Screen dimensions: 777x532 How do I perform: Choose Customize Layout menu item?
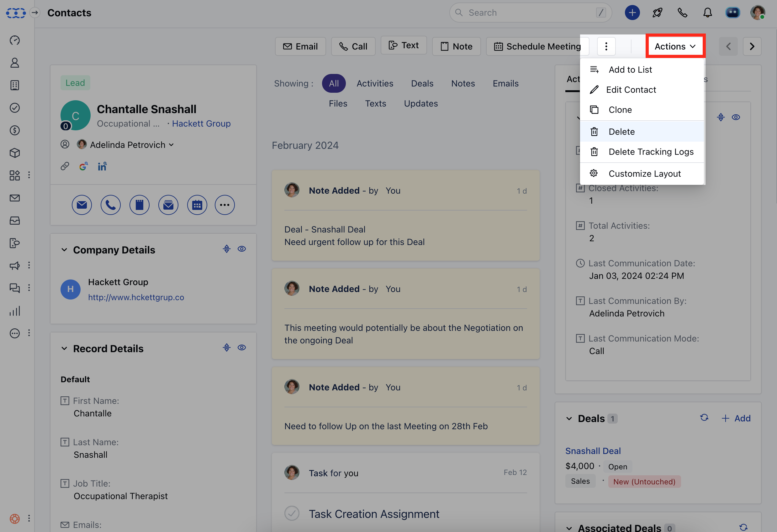644,174
